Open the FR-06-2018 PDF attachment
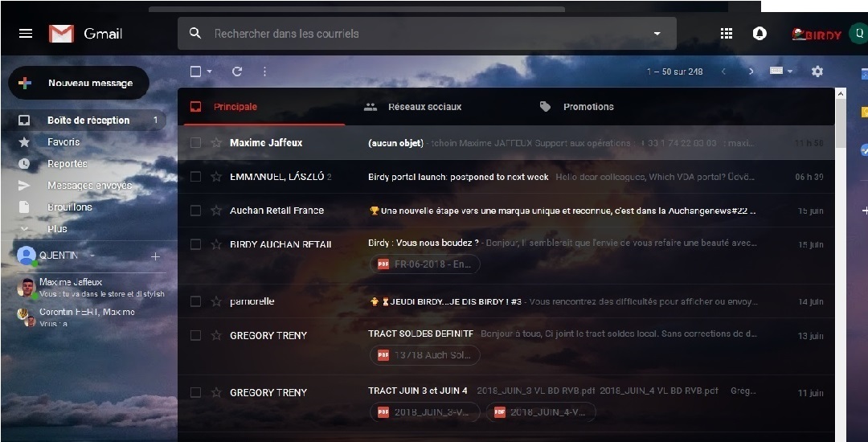 (x=425, y=264)
